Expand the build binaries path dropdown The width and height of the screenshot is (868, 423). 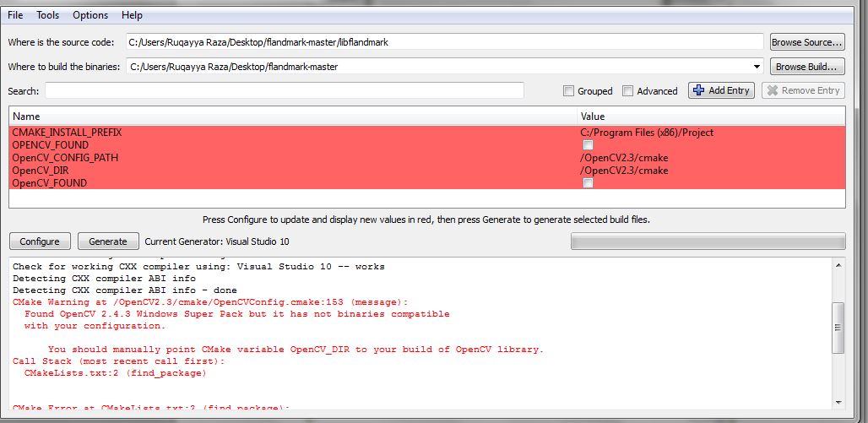click(x=757, y=67)
